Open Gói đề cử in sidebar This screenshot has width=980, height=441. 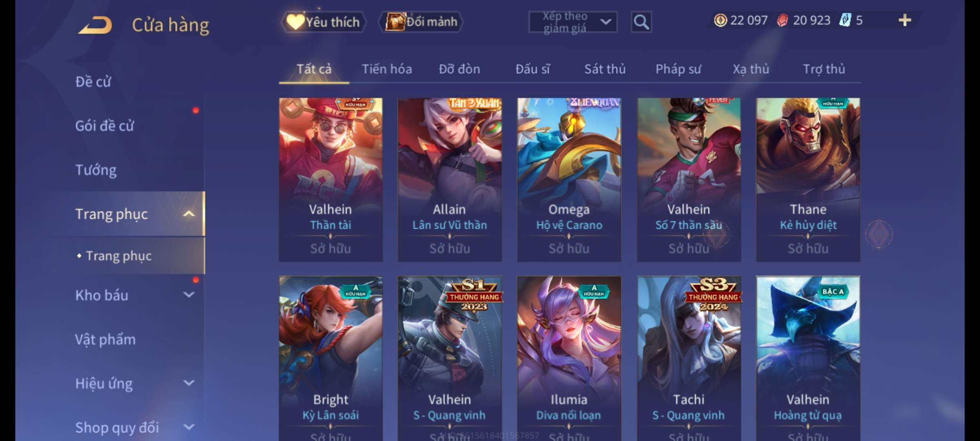coord(105,126)
